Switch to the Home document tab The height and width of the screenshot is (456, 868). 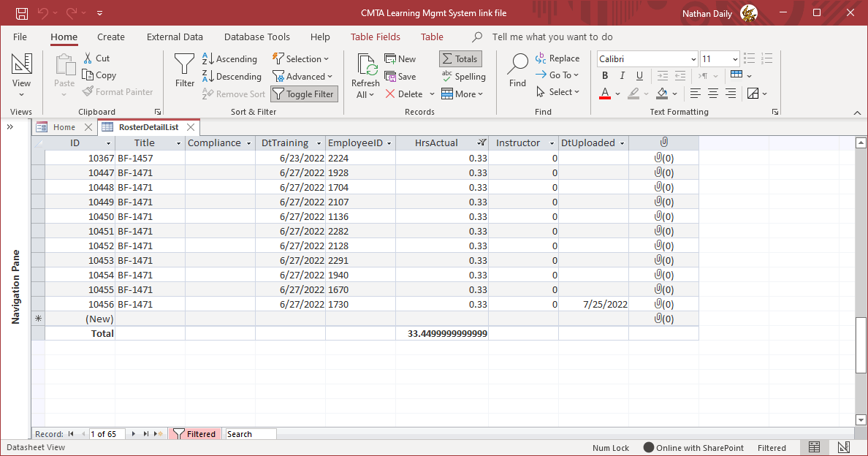click(x=64, y=127)
